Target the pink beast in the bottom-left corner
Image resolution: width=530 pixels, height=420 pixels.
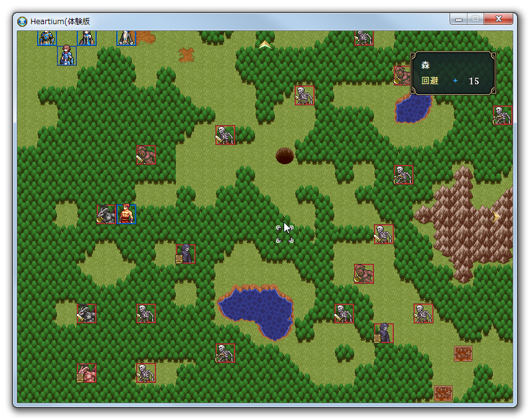point(87,373)
